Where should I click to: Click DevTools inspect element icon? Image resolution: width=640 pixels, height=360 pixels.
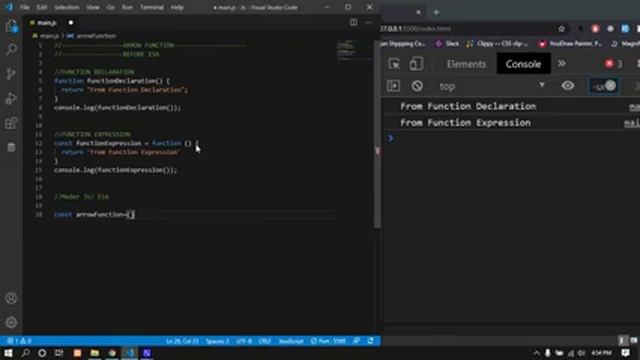click(394, 64)
